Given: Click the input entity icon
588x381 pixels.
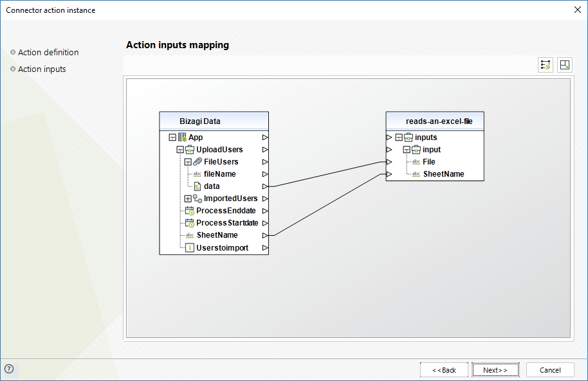Looking at the screenshot, I should point(416,150).
